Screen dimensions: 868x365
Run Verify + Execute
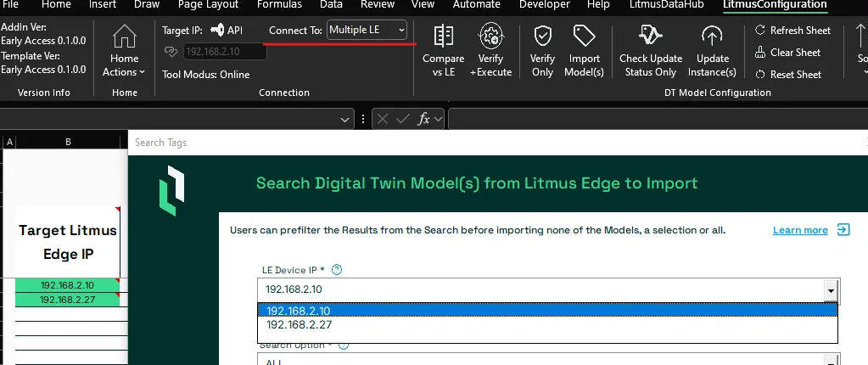coord(490,51)
